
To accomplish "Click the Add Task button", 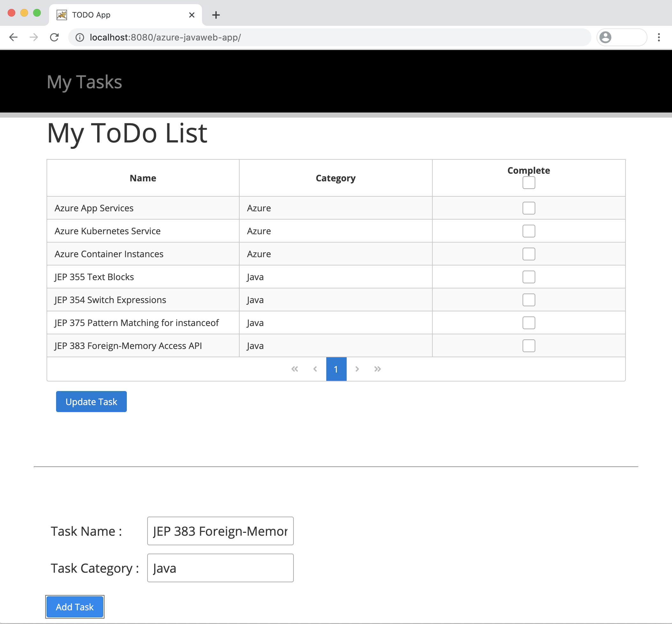I will [75, 607].
